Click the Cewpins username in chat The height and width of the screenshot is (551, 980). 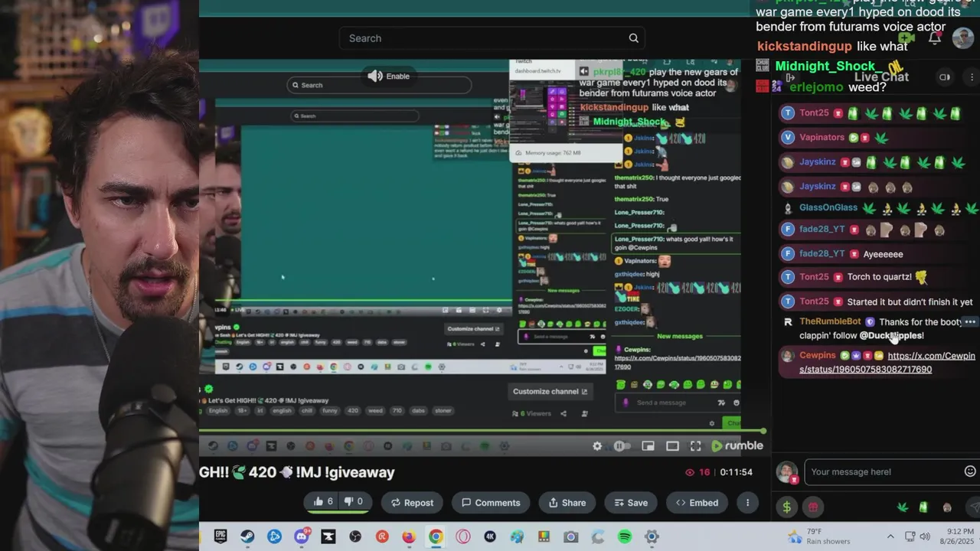[x=818, y=356]
